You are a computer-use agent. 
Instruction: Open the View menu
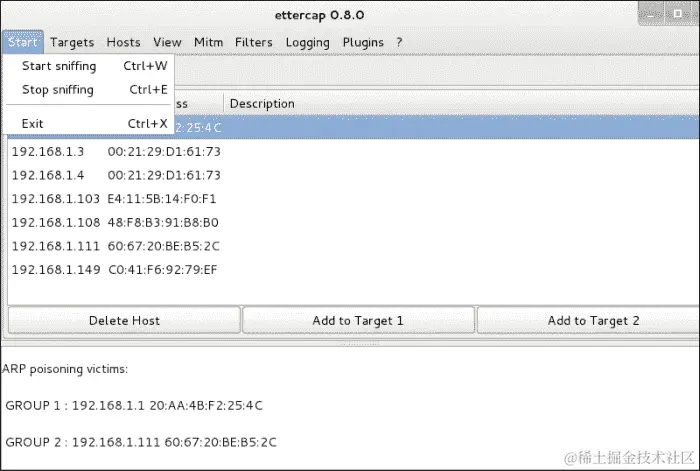(167, 42)
